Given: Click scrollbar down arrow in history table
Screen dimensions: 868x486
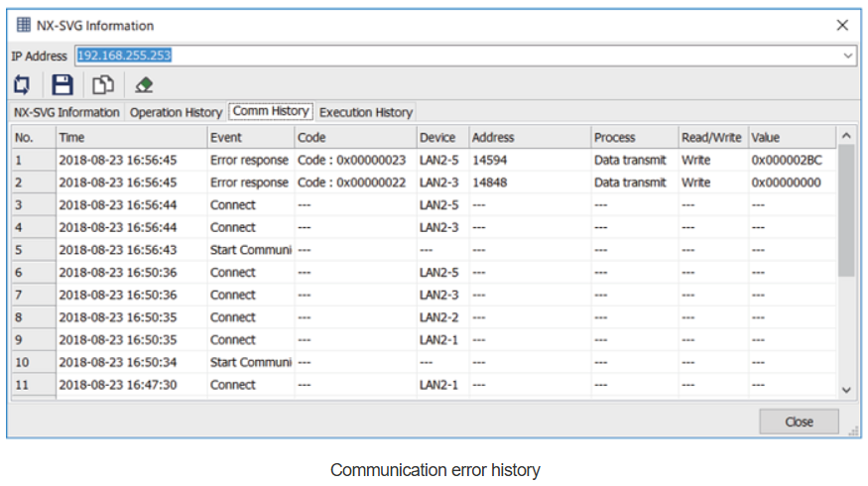Looking at the screenshot, I should pos(845,390).
